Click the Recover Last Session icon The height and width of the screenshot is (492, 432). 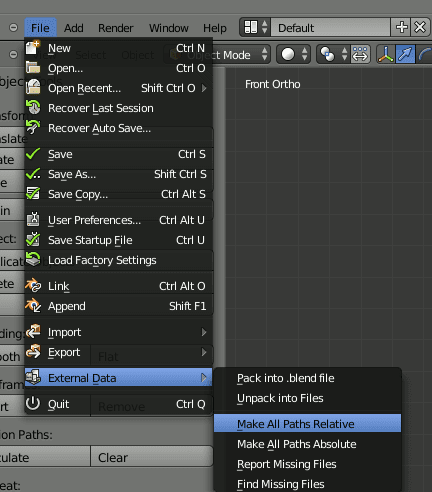coord(33,108)
